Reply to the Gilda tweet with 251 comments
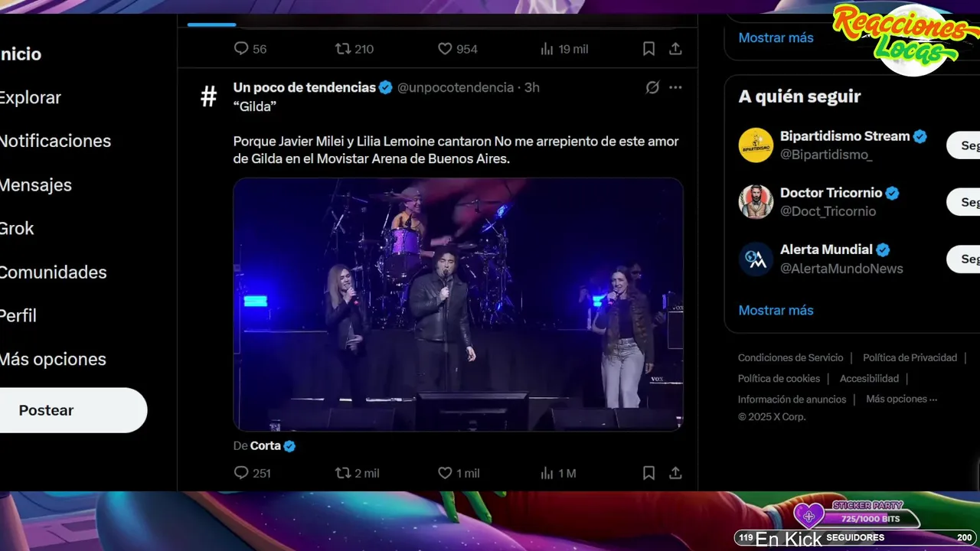This screenshot has height=551, width=980. pos(252,473)
